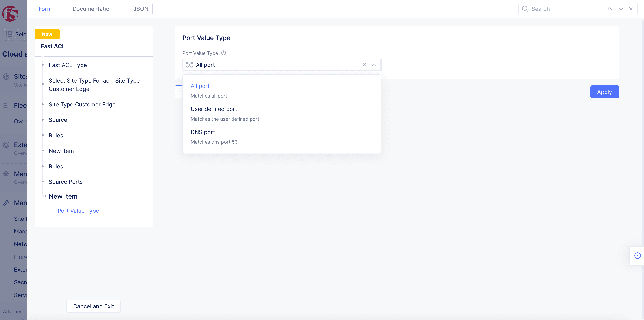This screenshot has height=320, width=644.
Task: Click the floating help question icon
Action: pyautogui.click(x=637, y=255)
